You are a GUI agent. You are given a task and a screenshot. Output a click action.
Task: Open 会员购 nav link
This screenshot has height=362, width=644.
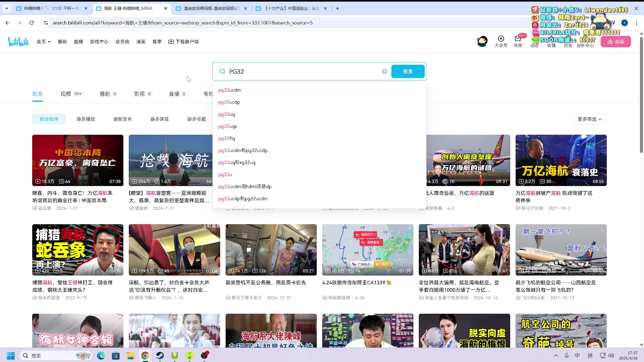pyautogui.click(x=122, y=41)
